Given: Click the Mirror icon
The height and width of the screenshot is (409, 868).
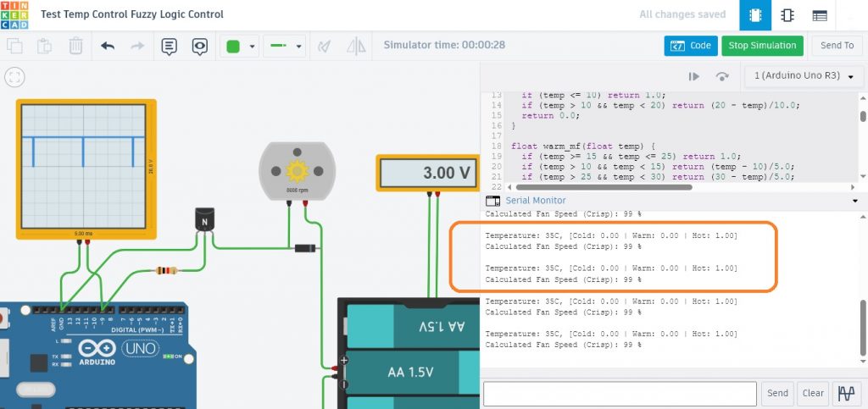Looking at the screenshot, I should 356,47.
